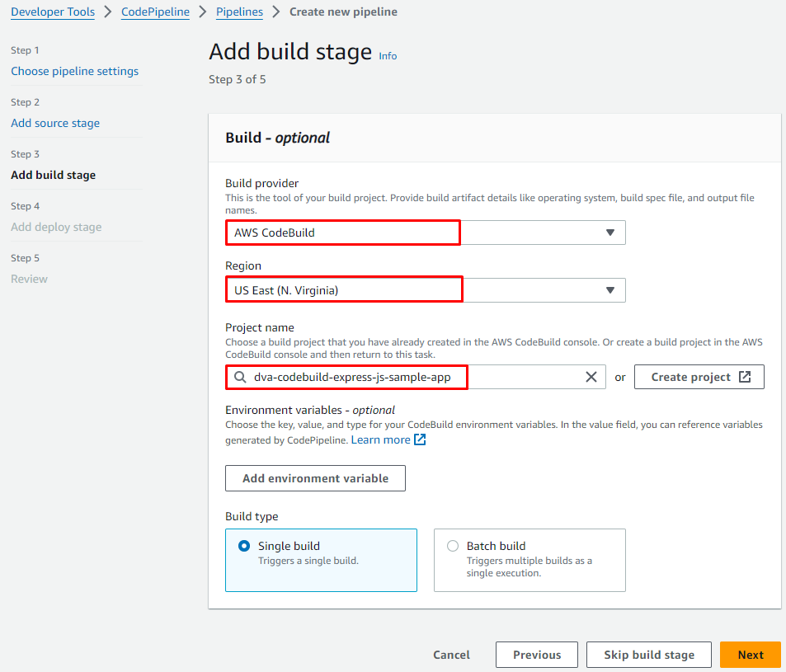Image resolution: width=786 pixels, height=672 pixels.
Task: Select the Single build radio button
Action: click(244, 546)
